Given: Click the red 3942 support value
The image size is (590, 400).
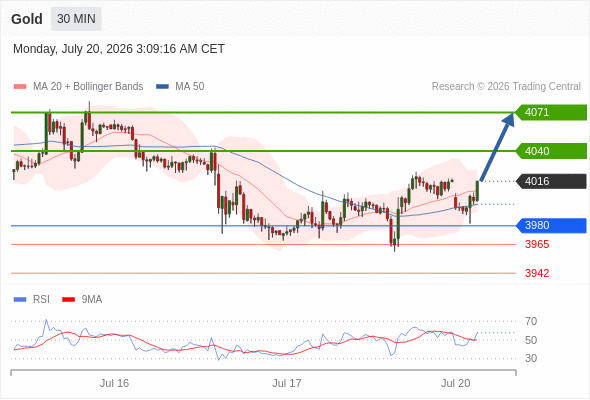Looking at the screenshot, I should (537, 273).
